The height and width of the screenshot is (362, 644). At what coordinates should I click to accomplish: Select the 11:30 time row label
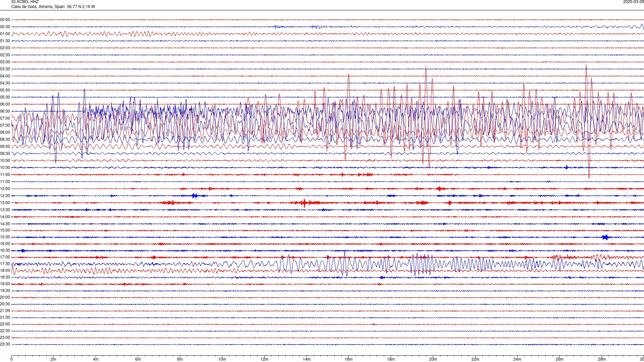coord(5,182)
